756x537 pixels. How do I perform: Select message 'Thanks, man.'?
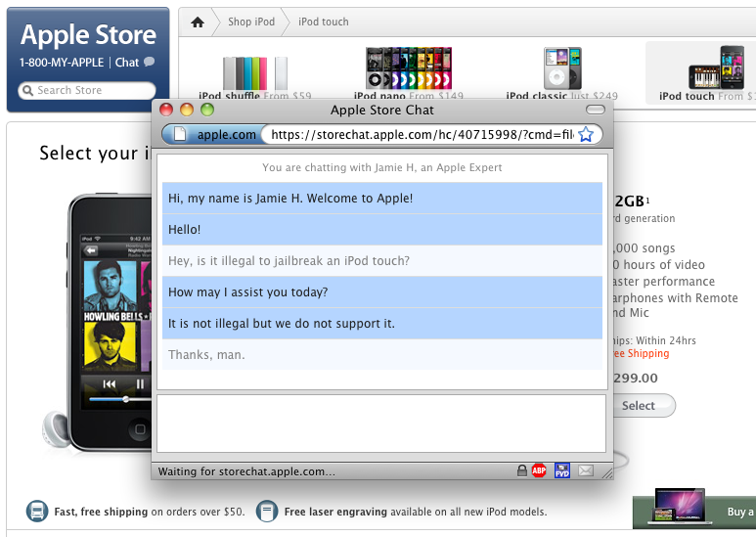381,355
